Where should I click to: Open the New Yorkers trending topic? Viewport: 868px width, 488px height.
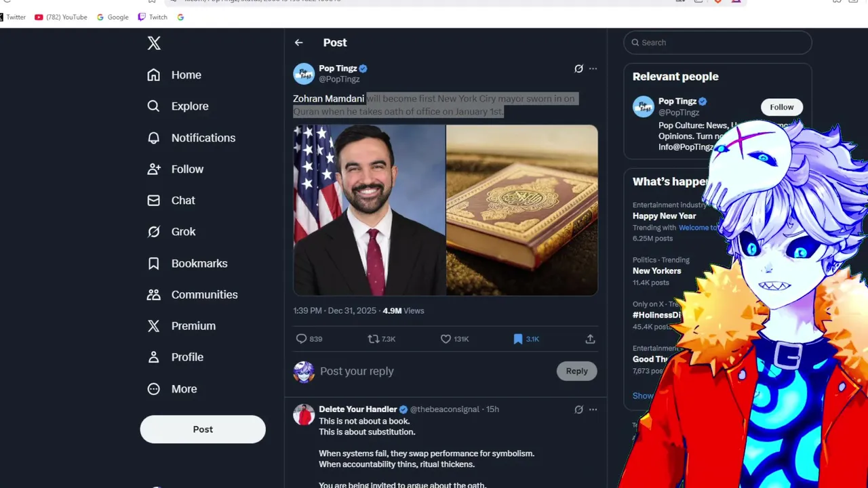657,270
